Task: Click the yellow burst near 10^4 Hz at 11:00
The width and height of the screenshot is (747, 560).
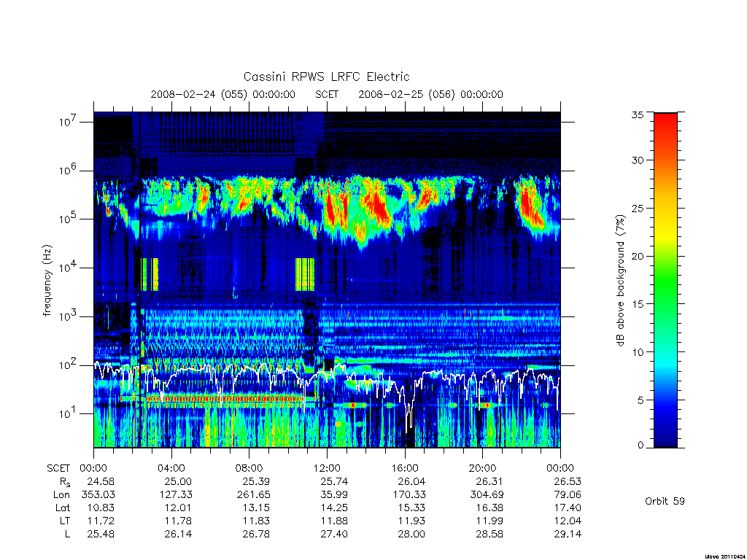Action: tap(305, 274)
